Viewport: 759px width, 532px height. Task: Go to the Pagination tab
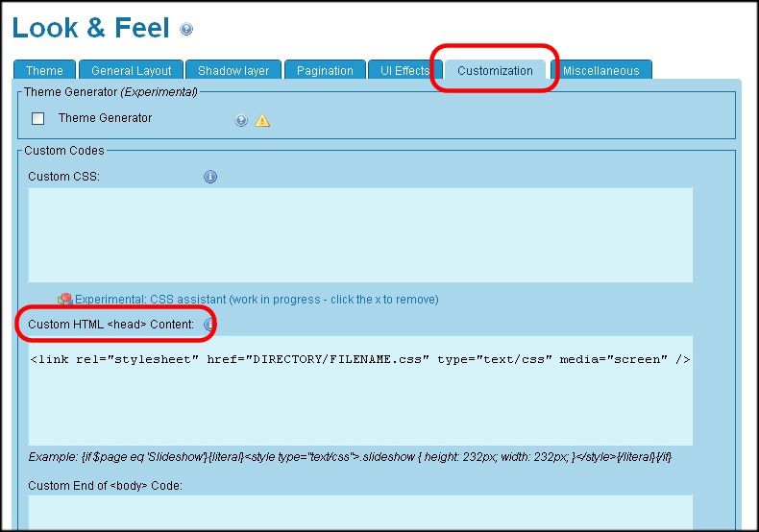pyautogui.click(x=325, y=70)
